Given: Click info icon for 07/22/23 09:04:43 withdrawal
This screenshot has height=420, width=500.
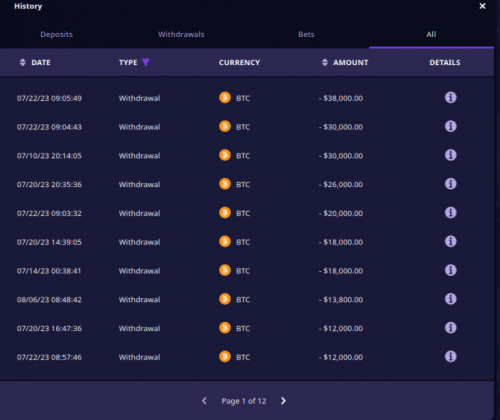Looking at the screenshot, I should tap(451, 126).
